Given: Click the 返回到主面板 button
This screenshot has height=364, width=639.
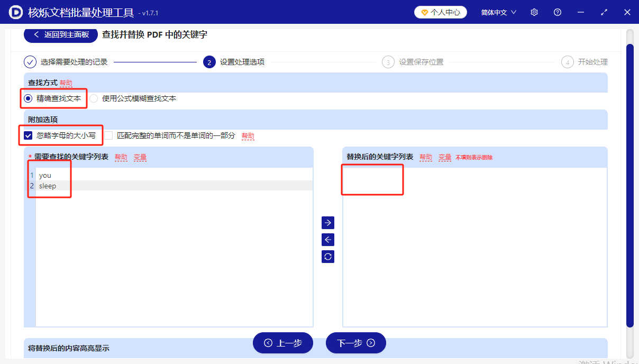Looking at the screenshot, I should [x=60, y=35].
